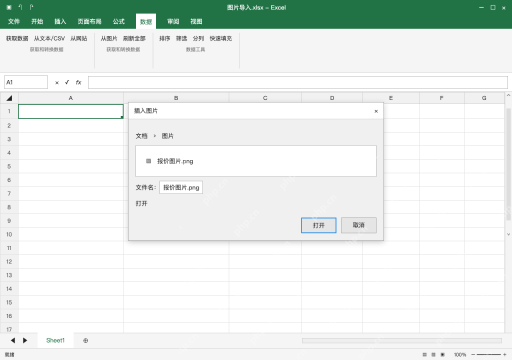Open the 审阅 ribbon tab
Image resolution: width=512 pixels, height=360 pixels.
tap(173, 22)
